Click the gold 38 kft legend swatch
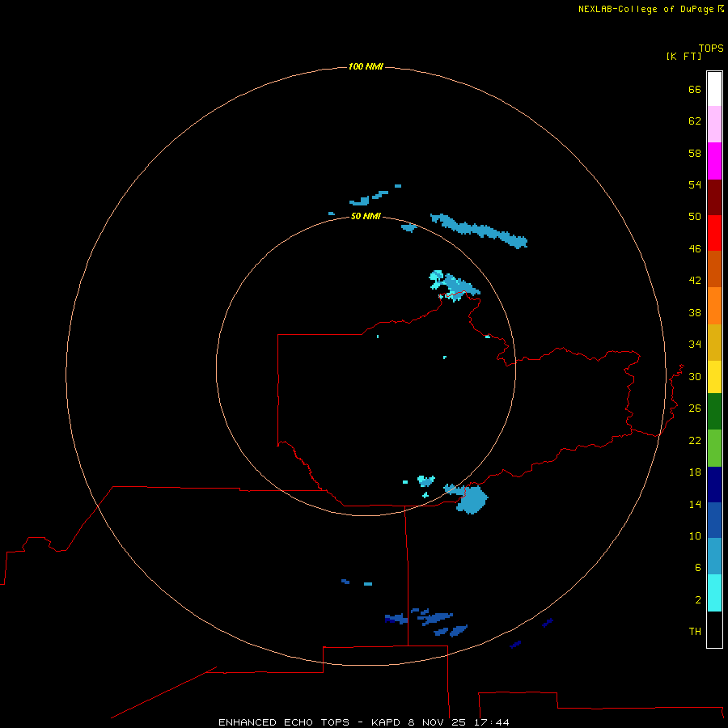728x728 pixels. click(714, 342)
